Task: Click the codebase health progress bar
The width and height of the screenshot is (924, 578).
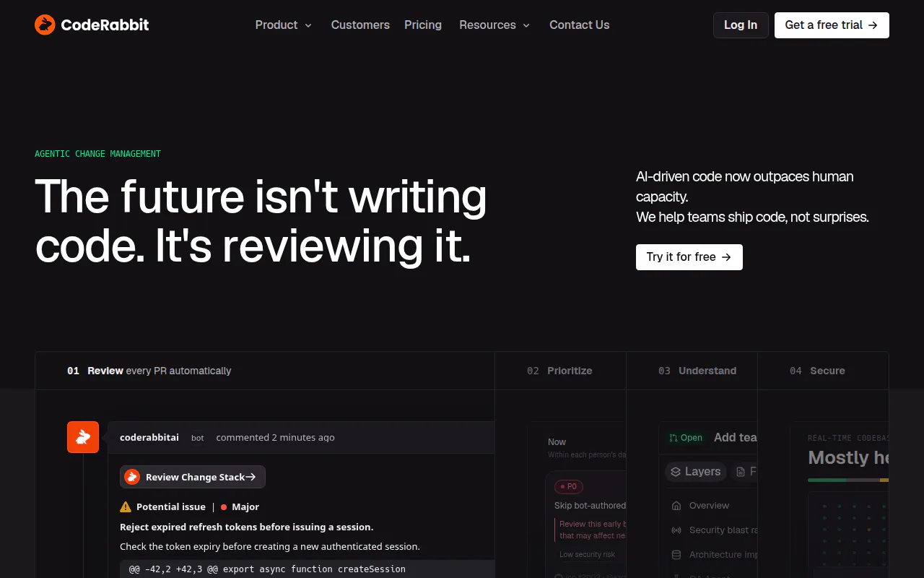Action: 848,480
